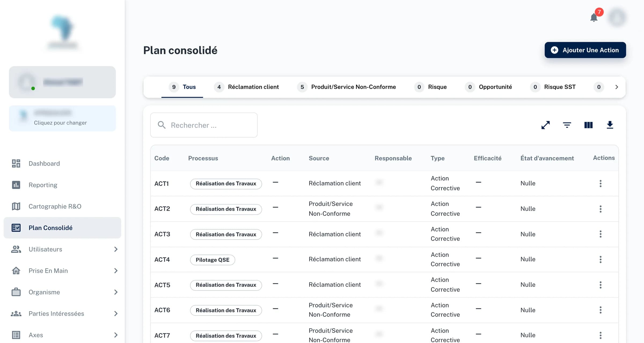
Task: Open the three-dot menu for ACT7
Action: tap(601, 335)
